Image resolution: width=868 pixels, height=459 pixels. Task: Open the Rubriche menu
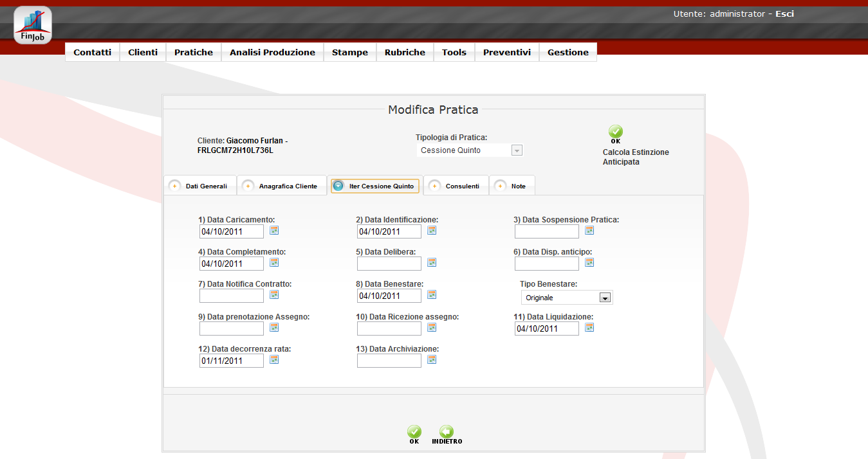pos(405,52)
